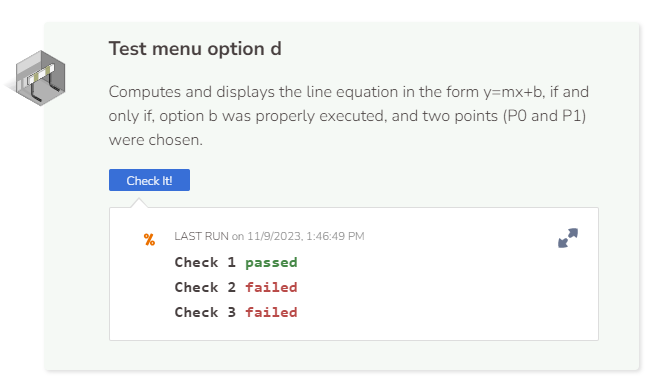The width and height of the screenshot is (667, 383).
Task: Run the test with Check It! button
Action: [149, 180]
